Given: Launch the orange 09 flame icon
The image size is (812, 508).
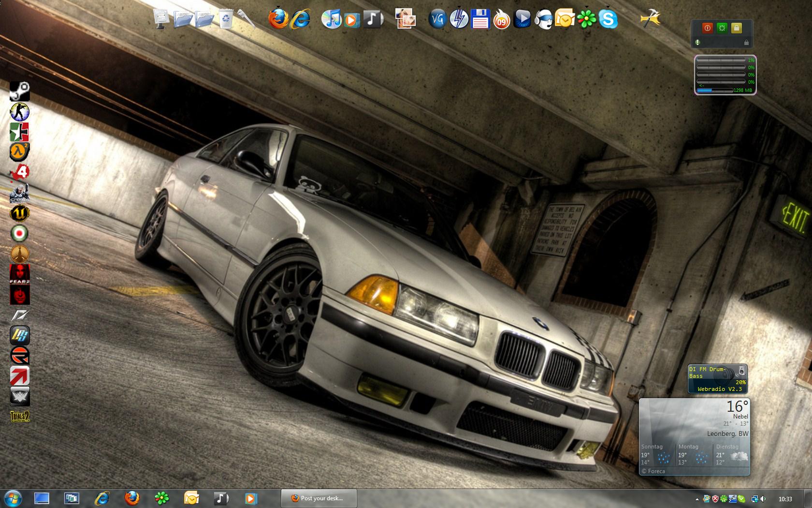Looking at the screenshot, I should coord(502,20).
